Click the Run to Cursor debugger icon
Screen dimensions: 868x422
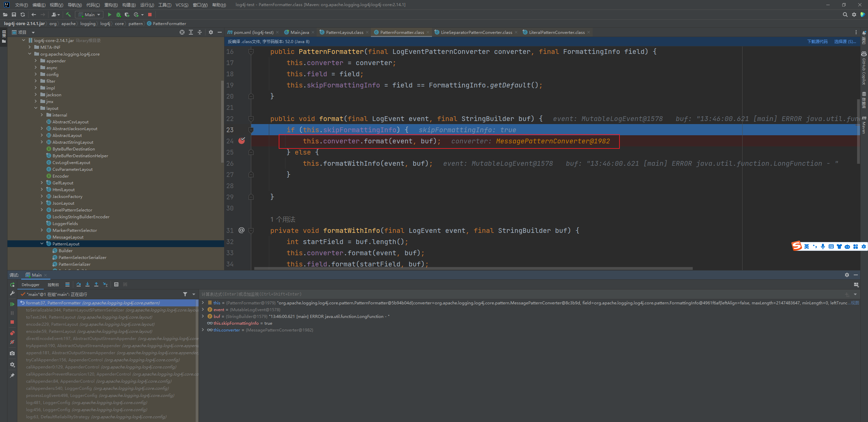tap(105, 285)
